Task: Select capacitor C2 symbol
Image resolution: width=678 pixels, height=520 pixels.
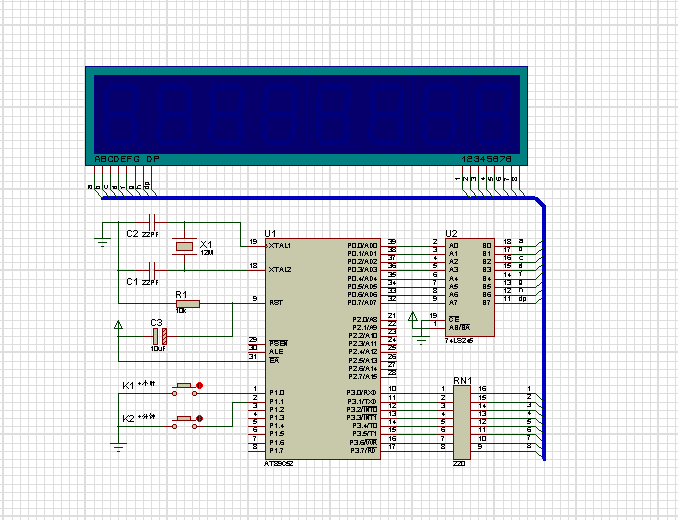Action: 152,221
